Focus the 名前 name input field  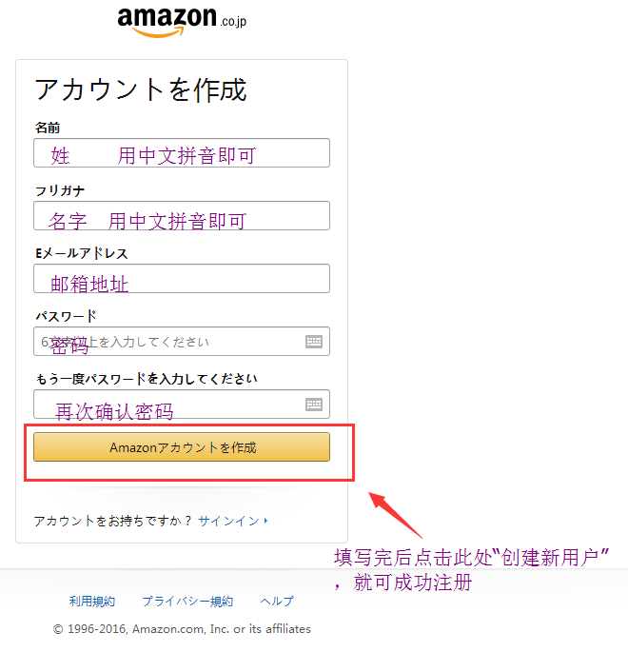pyautogui.click(x=182, y=152)
